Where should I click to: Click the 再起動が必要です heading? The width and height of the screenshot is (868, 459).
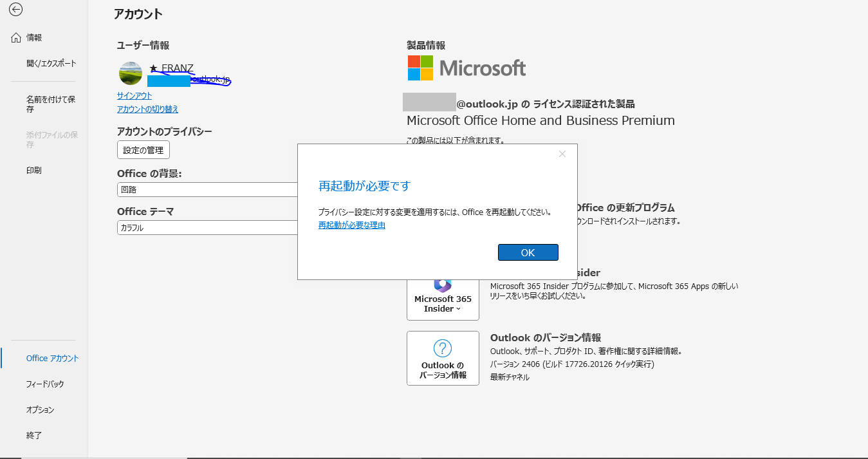(x=364, y=186)
